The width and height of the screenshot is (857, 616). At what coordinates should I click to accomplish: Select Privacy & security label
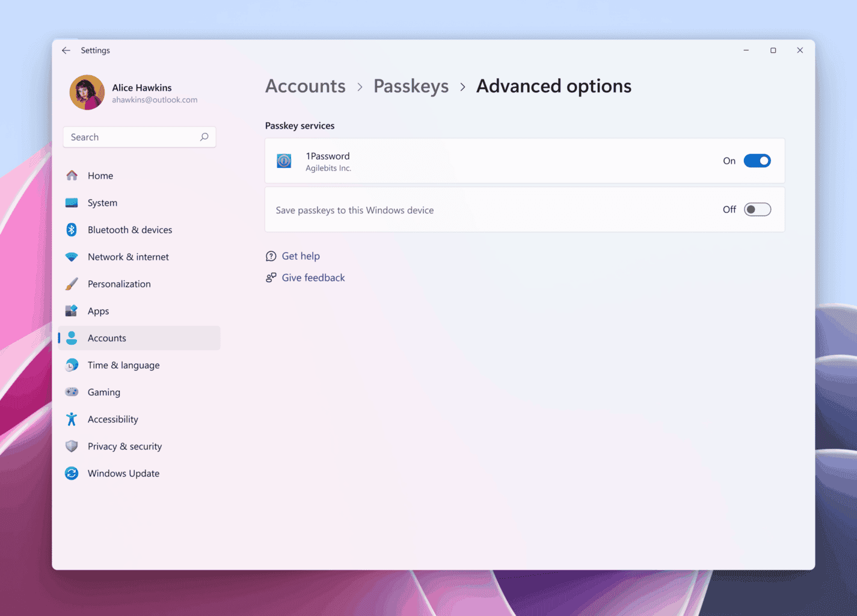coord(124,446)
